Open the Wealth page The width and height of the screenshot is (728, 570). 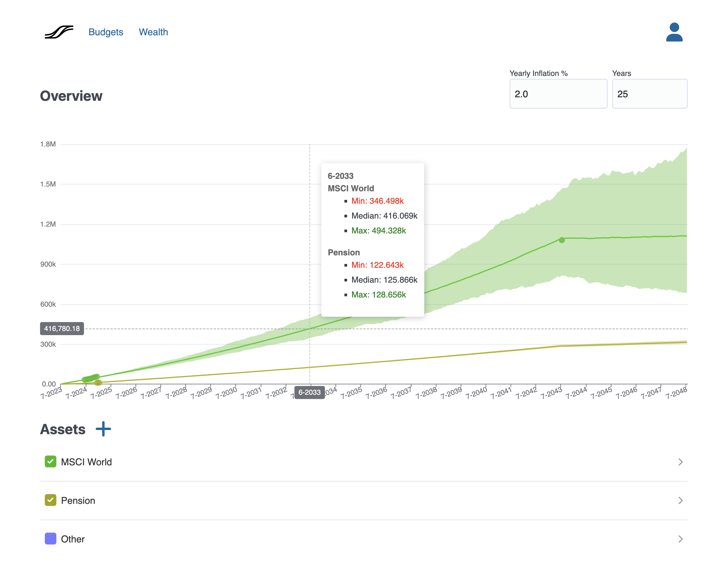click(153, 32)
